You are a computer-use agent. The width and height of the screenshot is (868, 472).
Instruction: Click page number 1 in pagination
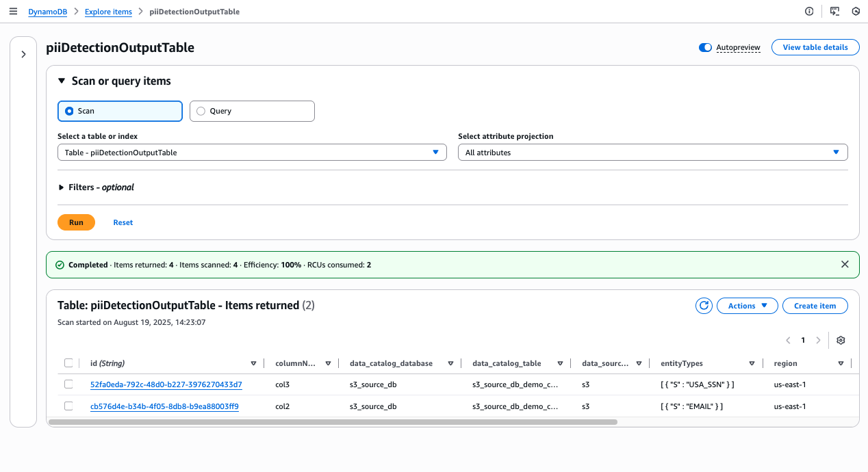coord(803,341)
